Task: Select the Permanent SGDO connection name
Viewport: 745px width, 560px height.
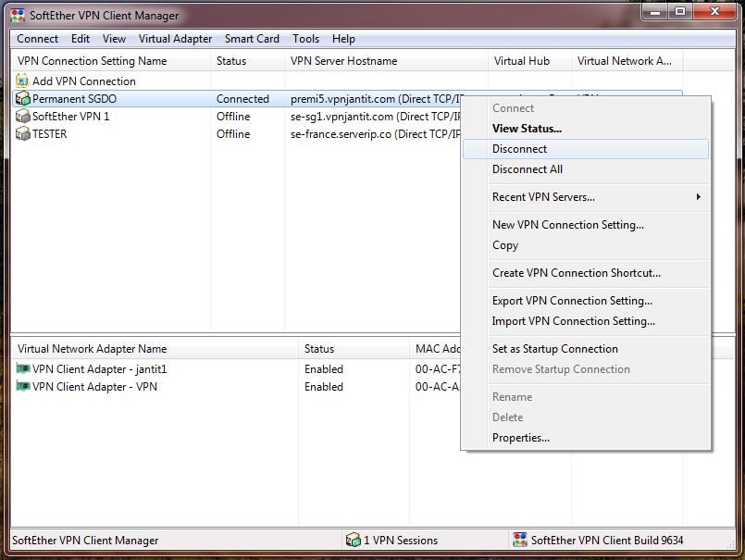Action: coord(74,99)
